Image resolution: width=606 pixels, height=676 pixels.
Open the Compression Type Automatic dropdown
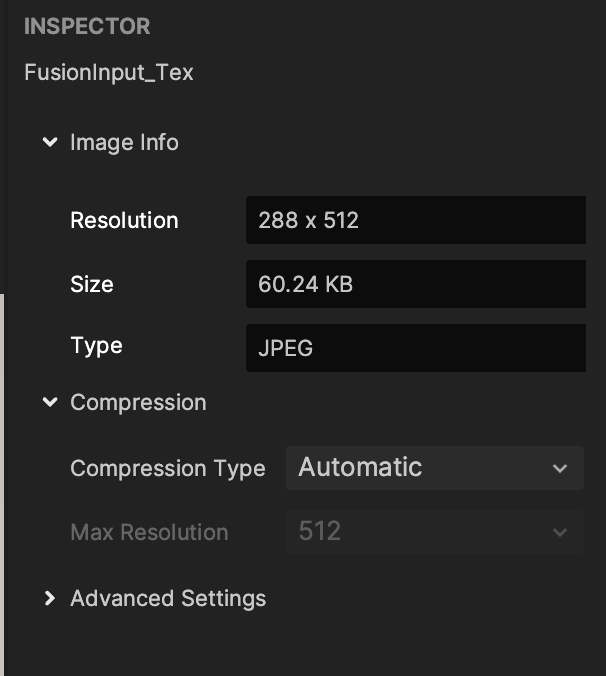pos(435,468)
